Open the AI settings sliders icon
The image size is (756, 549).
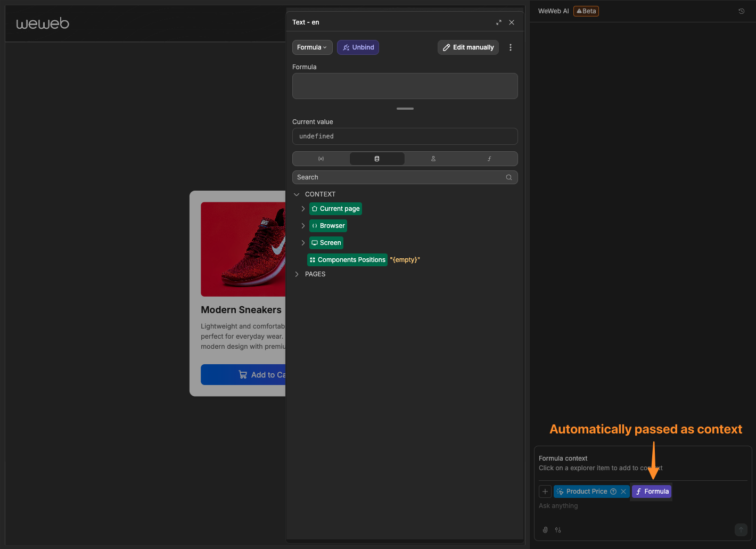(x=558, y=530)
